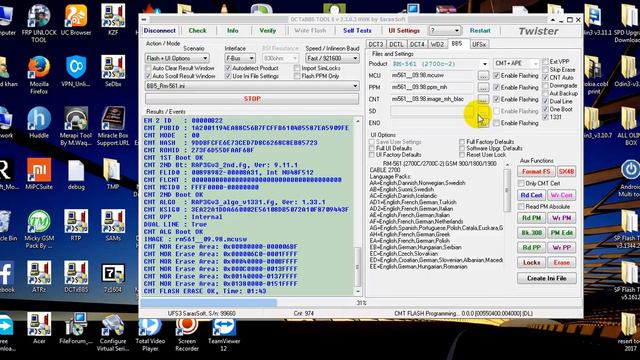Image resolution: width=640 pixels, height=360 pixels.
Task: Uncheck Autodetect Product option
Action: tap(228, 68)
